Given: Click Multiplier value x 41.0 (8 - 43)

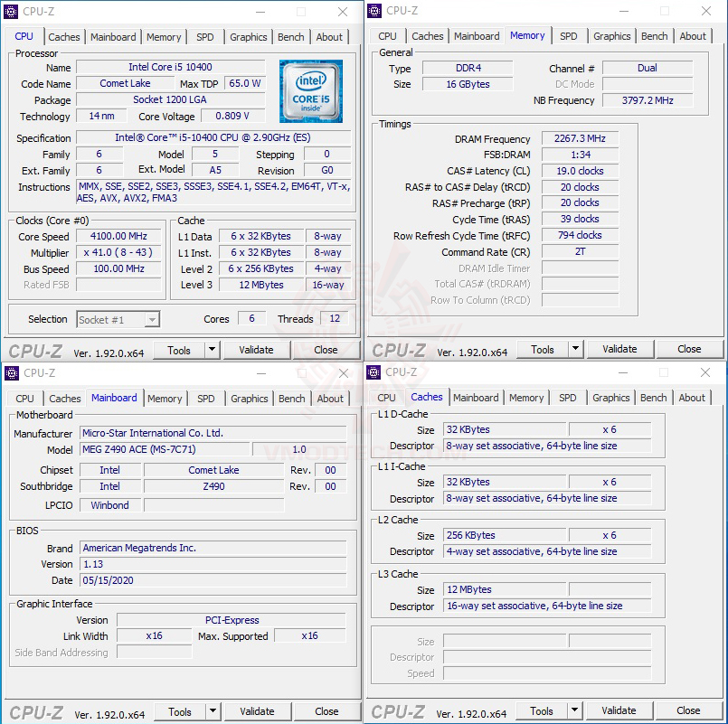Looking at the screenshot, I should coord(118,252).
